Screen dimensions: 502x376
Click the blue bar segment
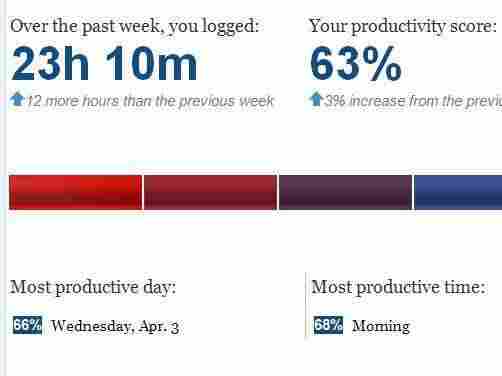tap(458, 192)
